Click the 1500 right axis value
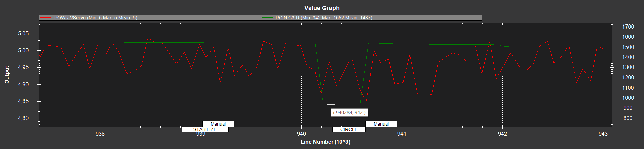 coord(628,47)
